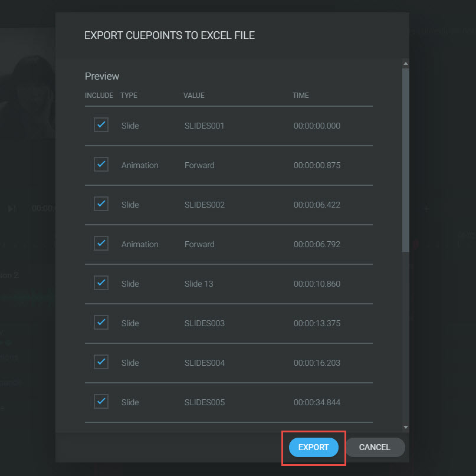
Task: Click next-frame playback icon in background window
Action: pyautogui.click(x=12, y=209)
